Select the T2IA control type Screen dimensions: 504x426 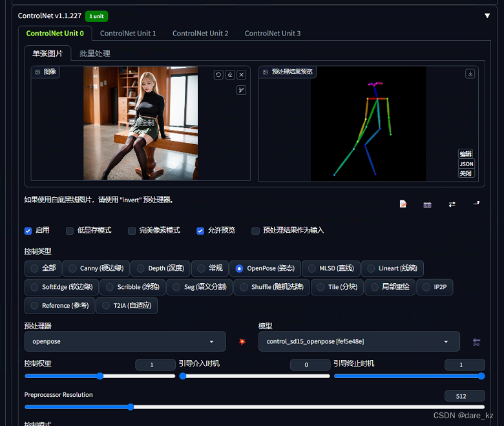tap(127, 306)
